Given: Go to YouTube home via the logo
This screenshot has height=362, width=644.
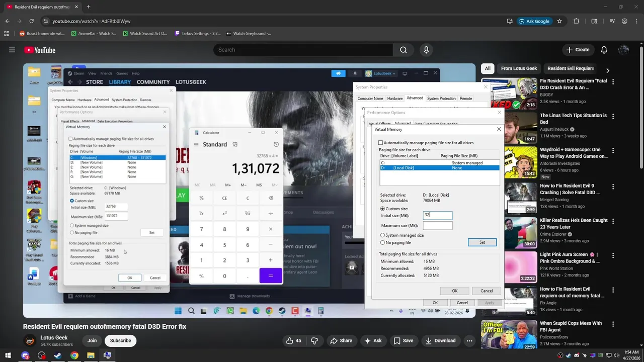Looking at the screenshot, I should click(x=40, y=50).
